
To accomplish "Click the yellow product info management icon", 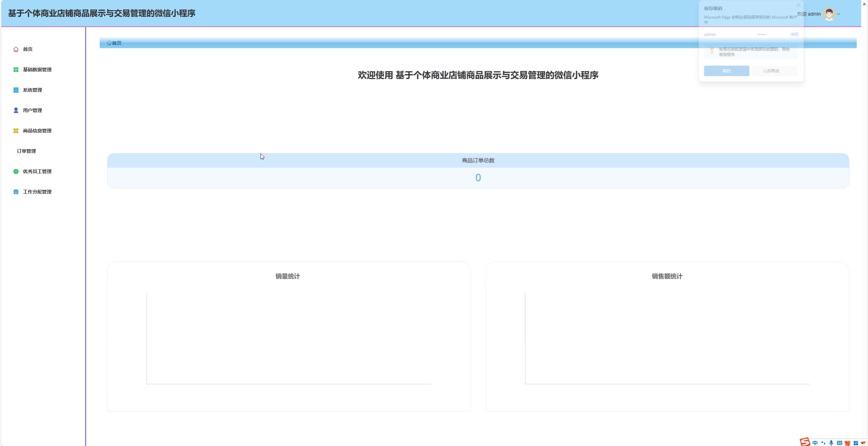I will (16, 131).
